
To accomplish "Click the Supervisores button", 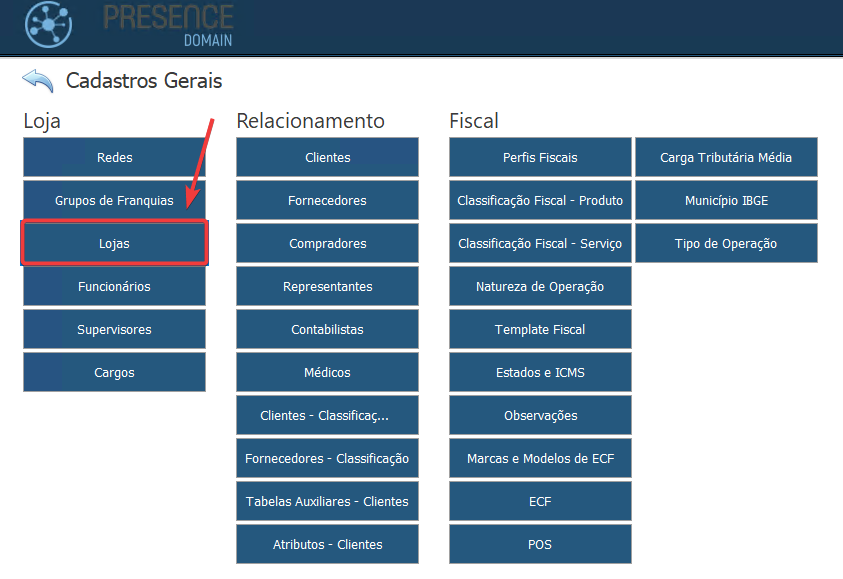I will pos(114,330).
